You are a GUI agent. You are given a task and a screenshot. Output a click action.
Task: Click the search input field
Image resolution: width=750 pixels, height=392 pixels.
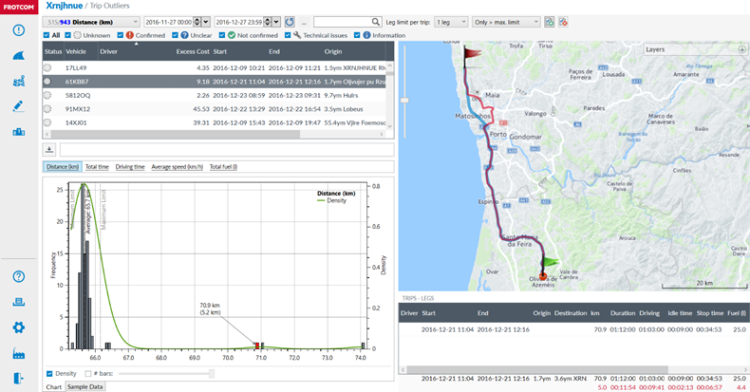(x=343, y=22)
